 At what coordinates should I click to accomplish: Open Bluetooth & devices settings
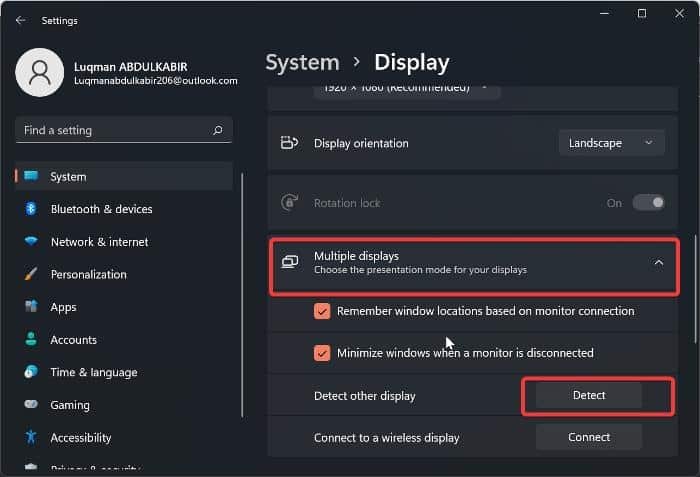(124, 209)
